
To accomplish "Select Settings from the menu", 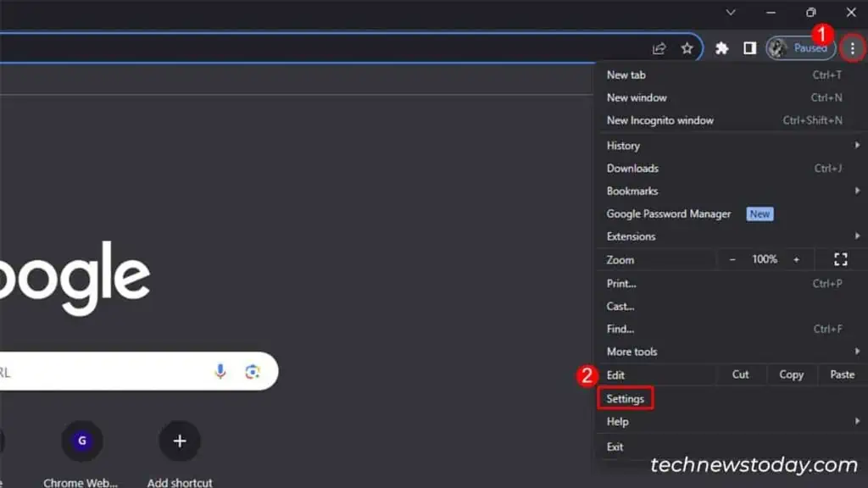I will (x=626, y=398).
